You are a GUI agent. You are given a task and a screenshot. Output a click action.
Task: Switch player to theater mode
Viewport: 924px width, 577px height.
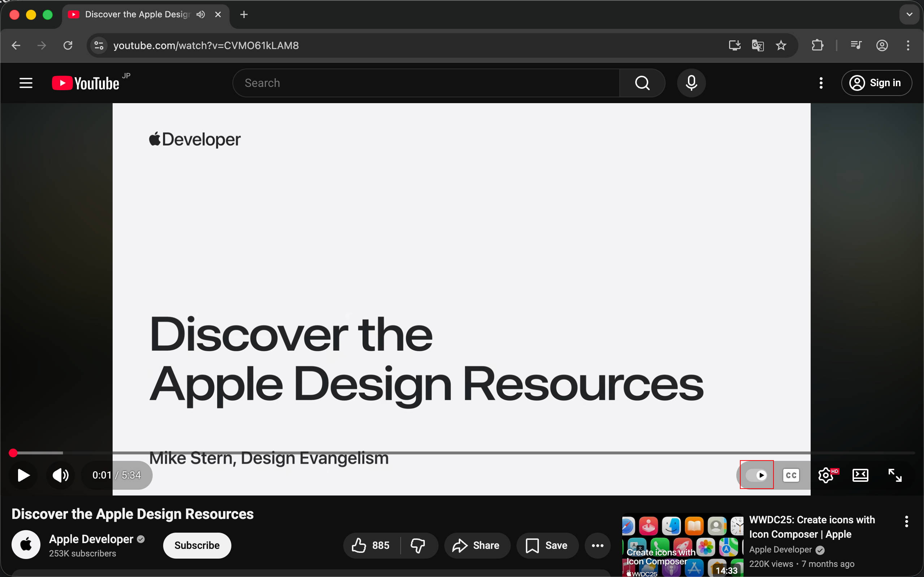click(x=860, y=475)
